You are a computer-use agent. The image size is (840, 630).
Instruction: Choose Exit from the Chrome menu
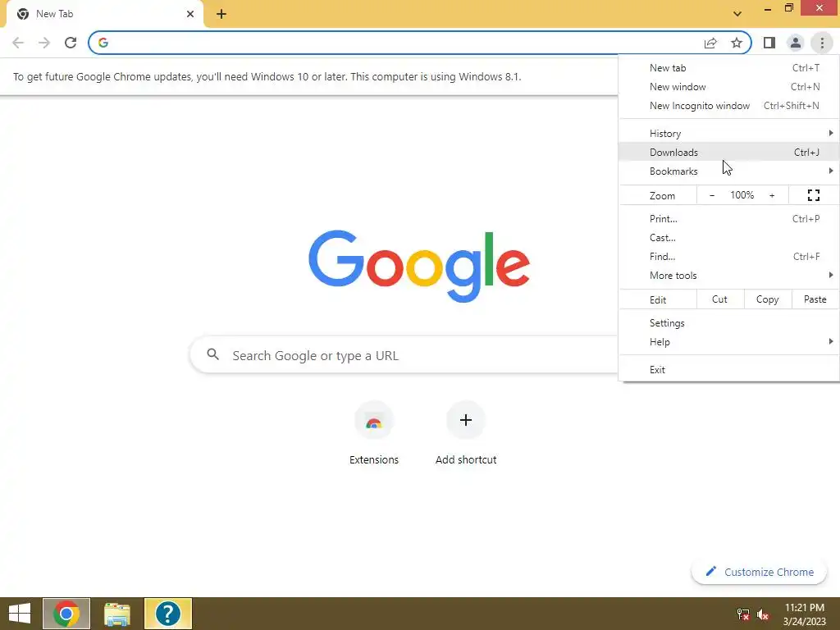tap(728, 370)
